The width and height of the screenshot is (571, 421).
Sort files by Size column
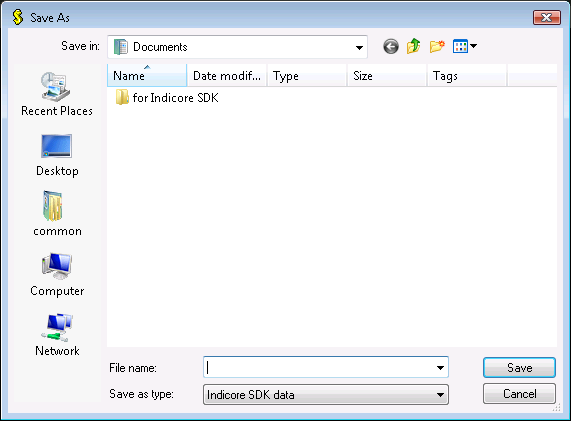click(387, 75)
